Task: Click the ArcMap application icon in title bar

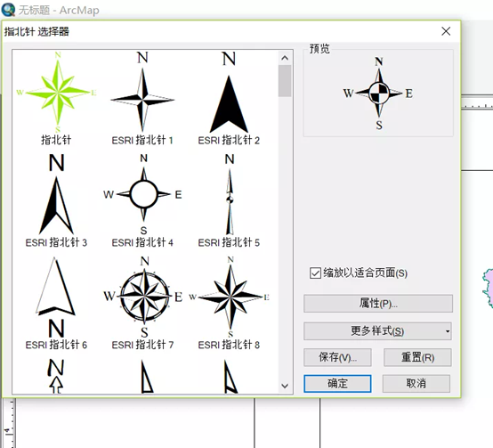Action: click(x=8, y=10)
